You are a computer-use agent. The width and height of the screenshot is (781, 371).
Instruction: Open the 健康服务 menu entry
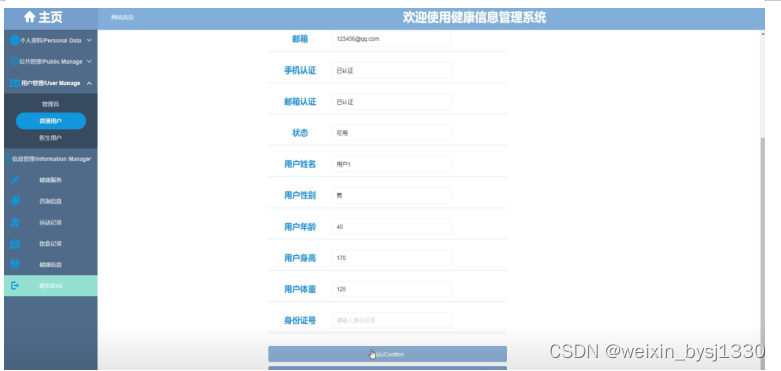click(x=51, y=180)
